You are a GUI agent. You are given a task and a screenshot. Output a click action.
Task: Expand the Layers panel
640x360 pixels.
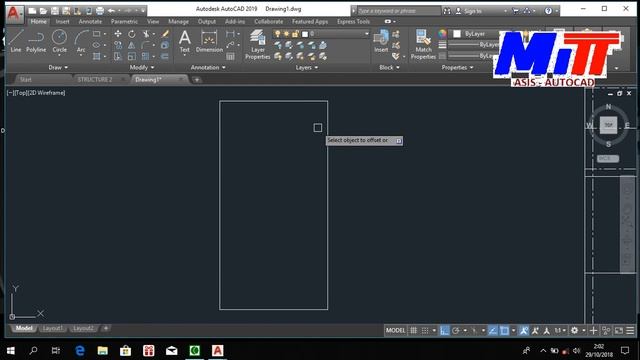tap(307, 67)
